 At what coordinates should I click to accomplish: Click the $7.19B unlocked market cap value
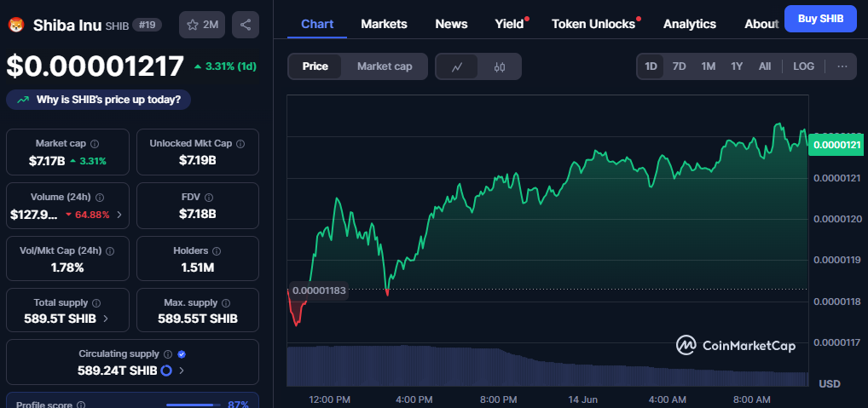(x=198, y=162)
